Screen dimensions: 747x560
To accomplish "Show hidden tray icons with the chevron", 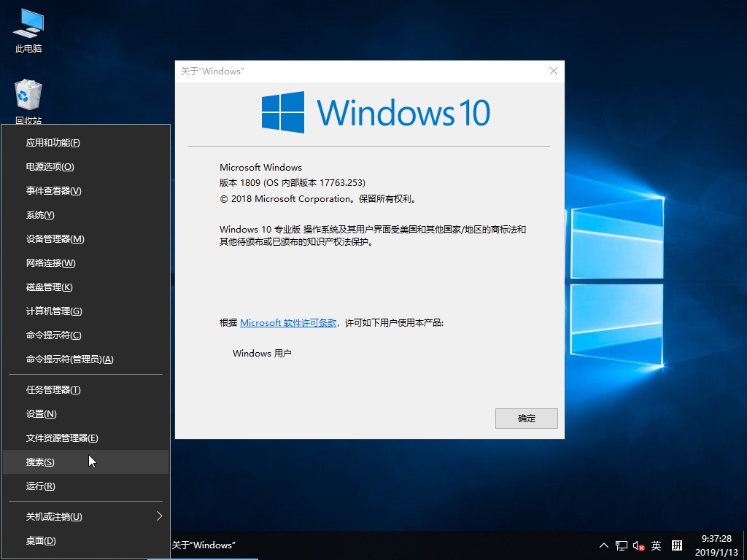I will coord(603,545).
